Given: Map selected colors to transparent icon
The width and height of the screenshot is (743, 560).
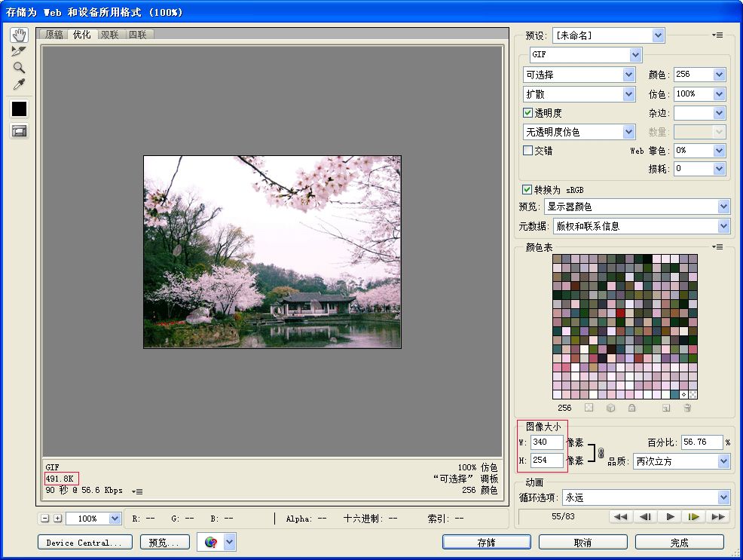Looking at the screenshot, I should point(589,408).
